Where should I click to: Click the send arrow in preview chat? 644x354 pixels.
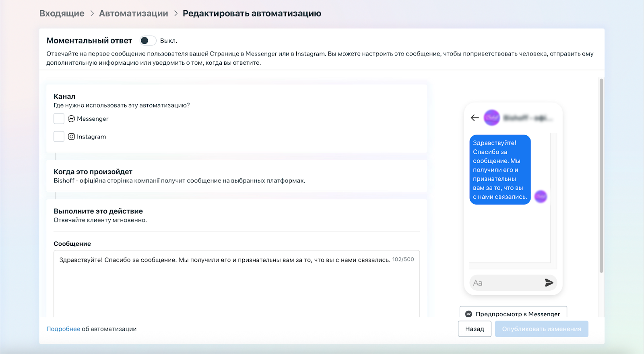click(549, 283)
